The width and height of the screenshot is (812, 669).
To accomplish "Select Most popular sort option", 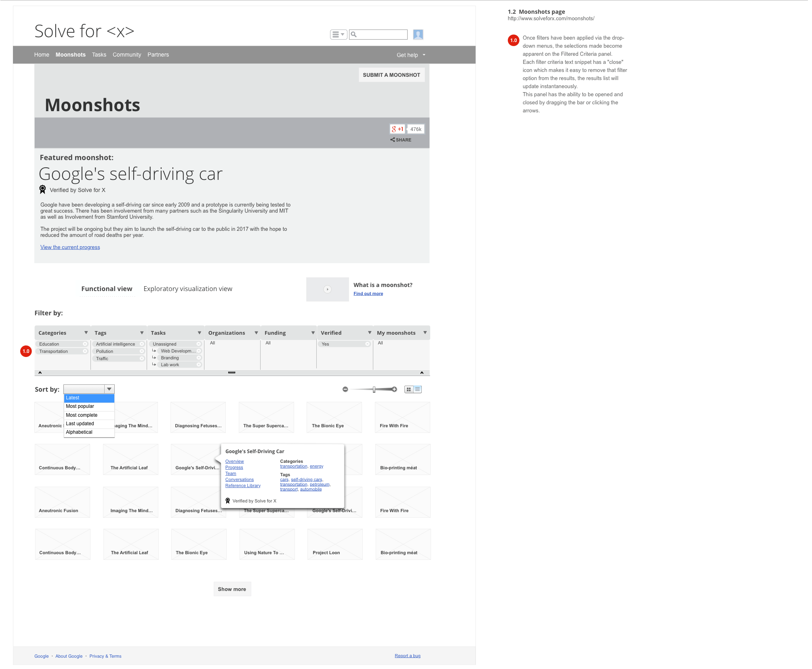I will point(80,406).
